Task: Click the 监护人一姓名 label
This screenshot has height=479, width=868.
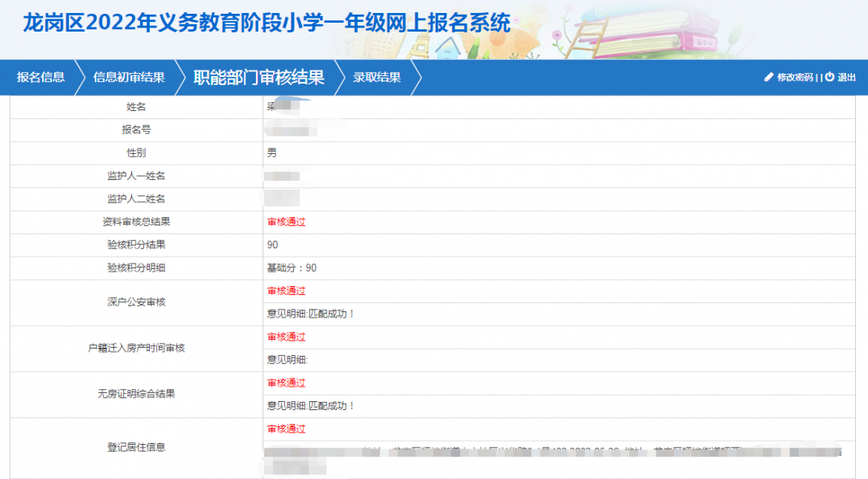Action: (x=136, y=176)
